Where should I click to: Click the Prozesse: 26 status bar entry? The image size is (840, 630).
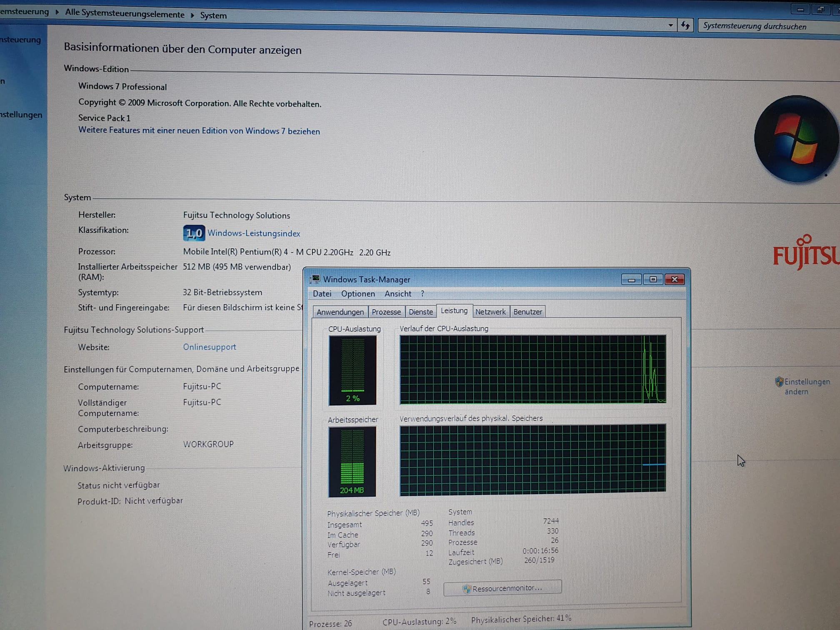330,624
